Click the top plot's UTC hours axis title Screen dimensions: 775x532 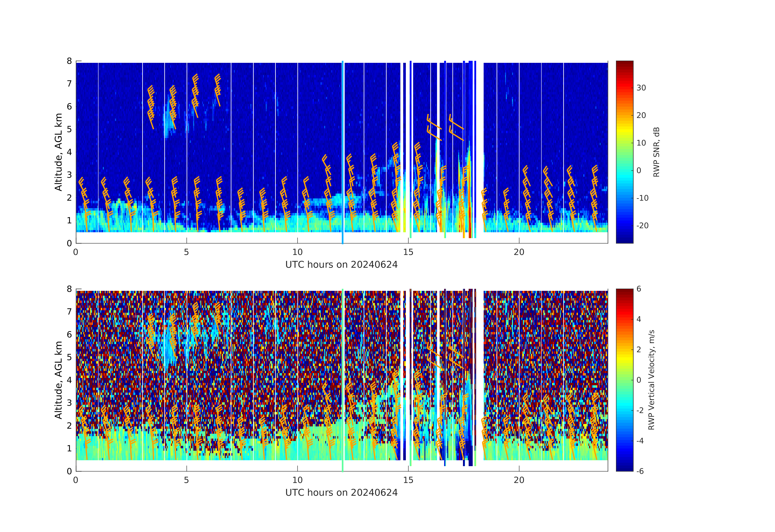click(341, 265)
